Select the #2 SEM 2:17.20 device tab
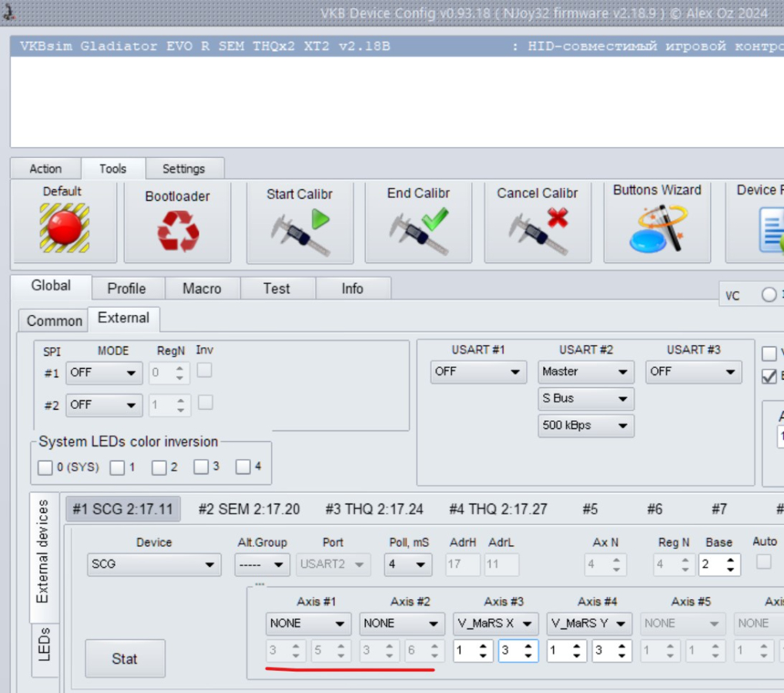Screen dimensions: 784x693 (x=249, y=509)
